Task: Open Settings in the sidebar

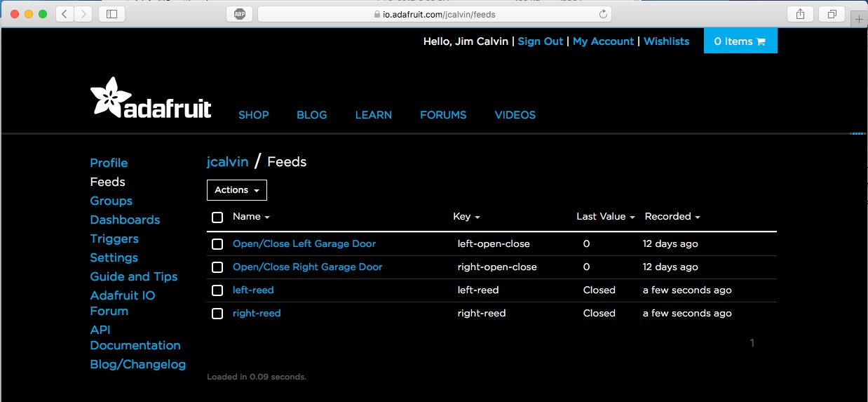Action: pos(114,257)
